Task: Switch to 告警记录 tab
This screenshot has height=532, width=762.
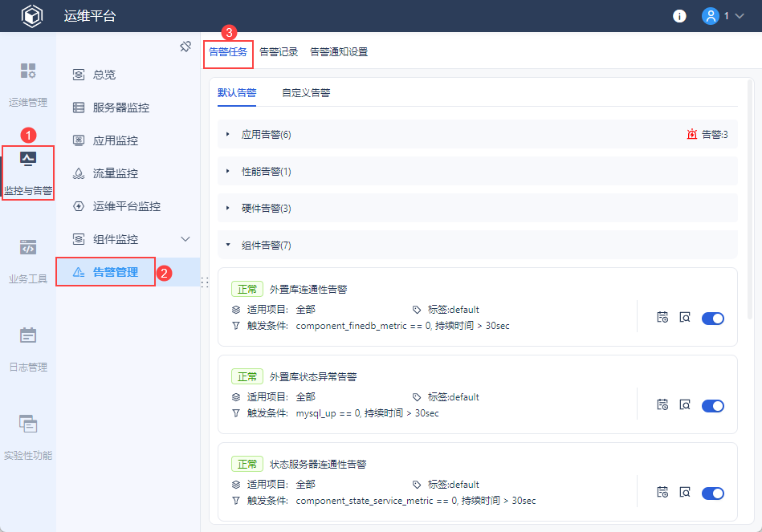Action: [279, 52]
